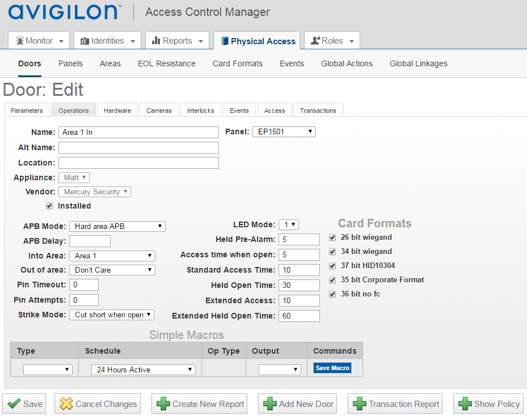The image size is (527, 420).
Task: Click the Show Policy button
Action: coord(488,404)
